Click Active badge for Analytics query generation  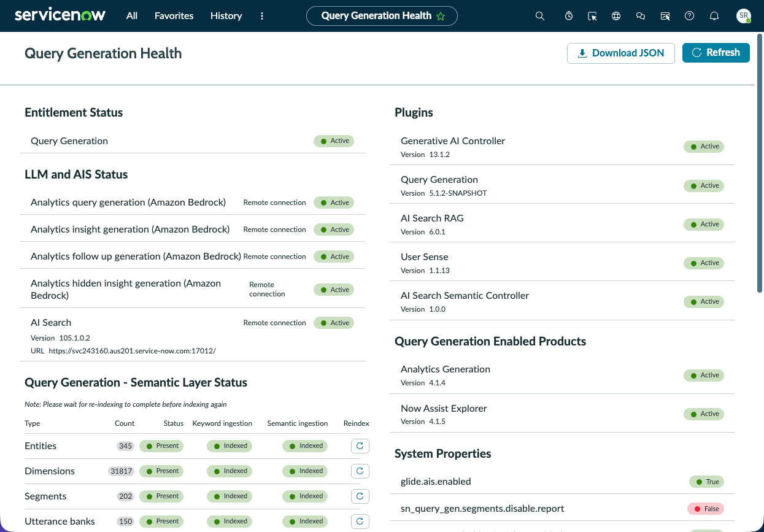pyautogui.click(x=334, y=202)
